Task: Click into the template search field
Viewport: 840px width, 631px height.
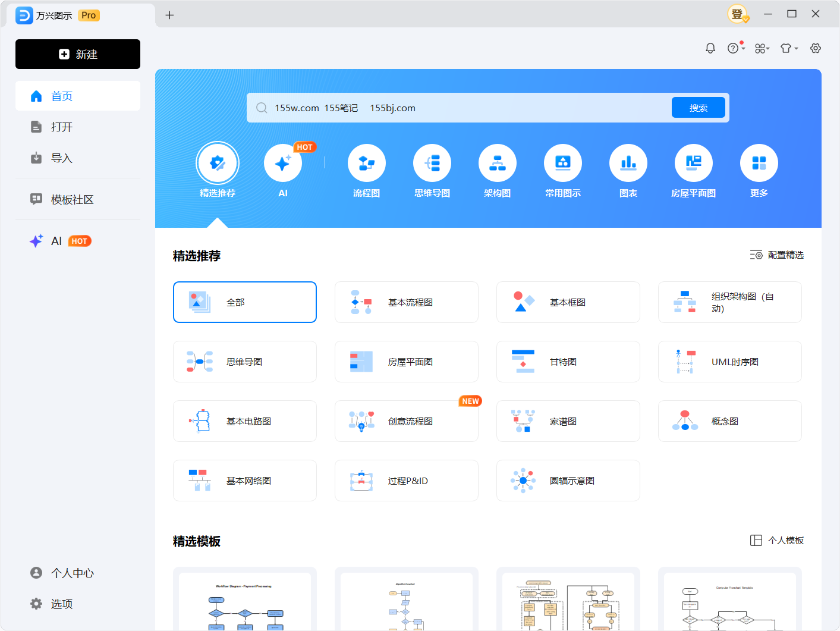Action: [x=464, y=108]
